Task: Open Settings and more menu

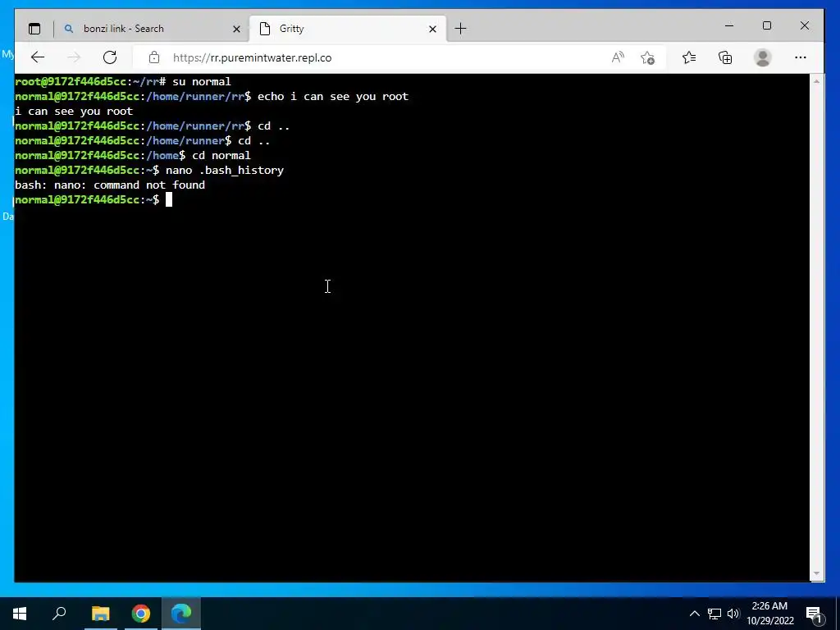Action: pos(801,57)
